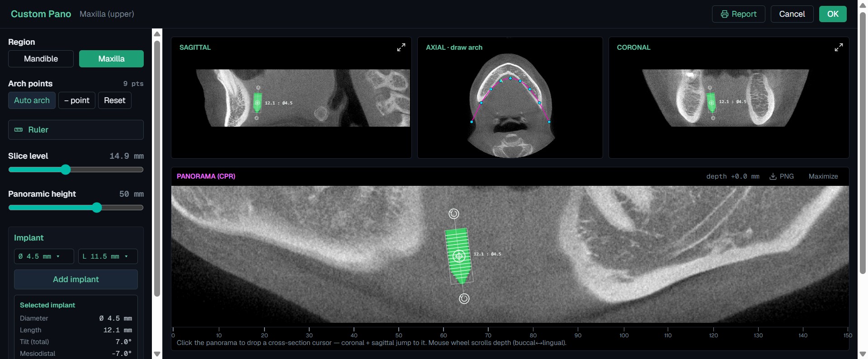The width and height of the screenshot is (868, 359).
Task: Click Add implant
Action: pyautogui.click(x=76, y=279)
